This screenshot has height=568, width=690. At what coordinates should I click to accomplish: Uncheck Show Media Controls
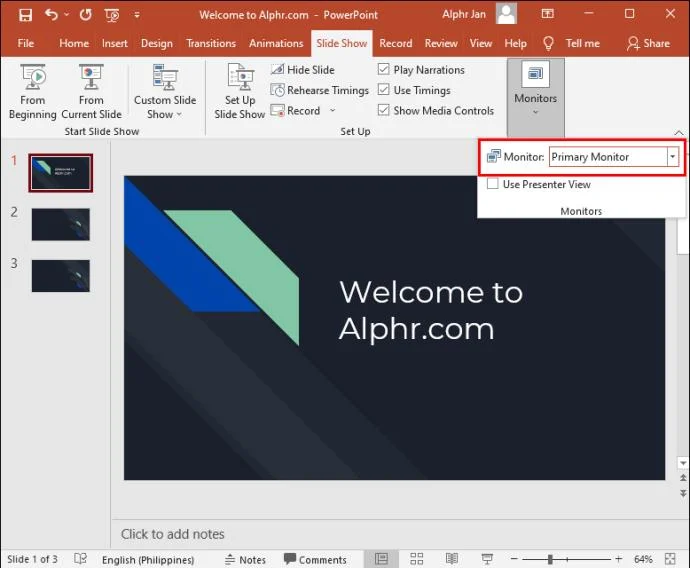[384, 110]
